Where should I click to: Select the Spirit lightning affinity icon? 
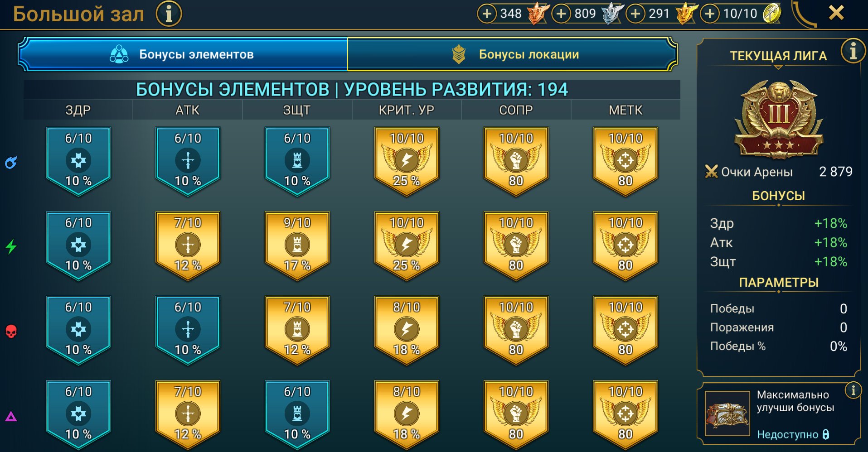point(11,246)
